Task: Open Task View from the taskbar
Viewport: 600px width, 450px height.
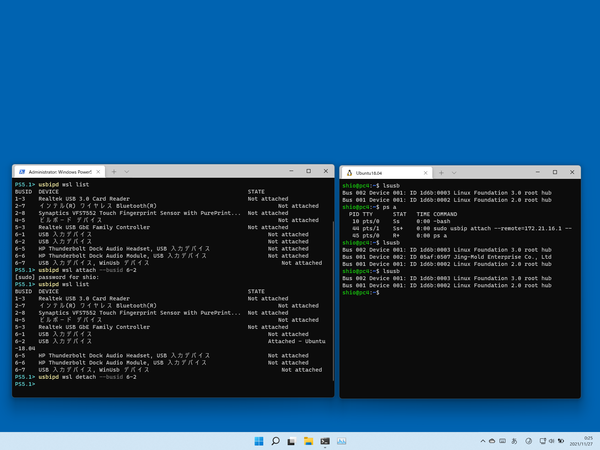Action: coord(292,440)
